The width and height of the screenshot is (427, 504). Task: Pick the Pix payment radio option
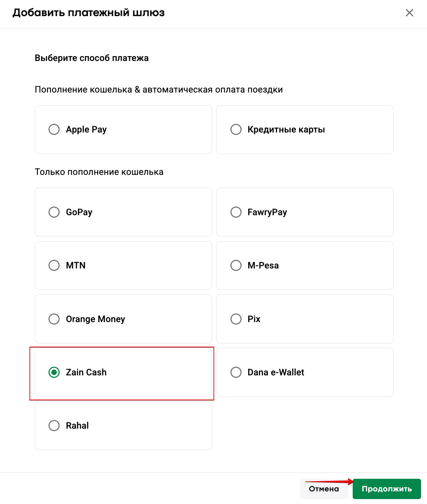(x=236, y=319)
